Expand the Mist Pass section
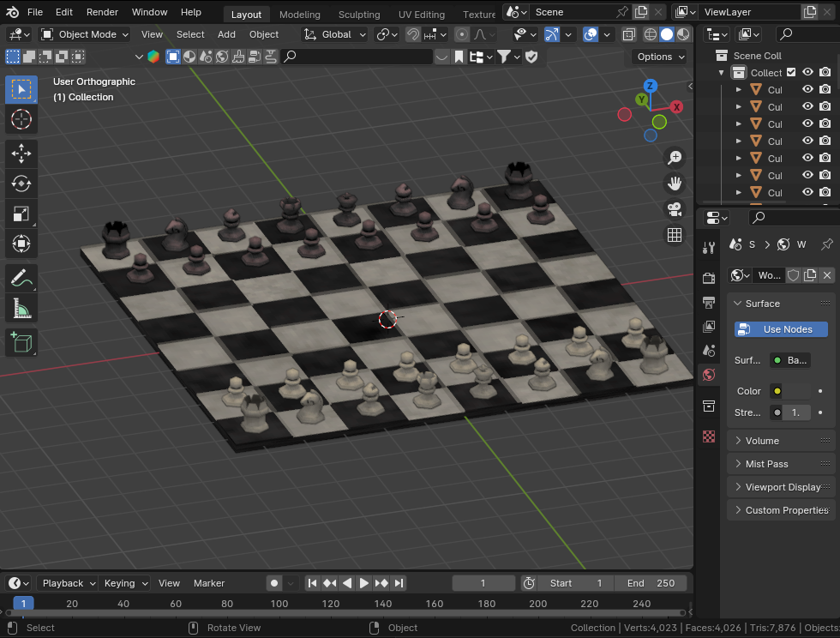Viewport: 840px width, 638px height. click(x=766, y=464)
